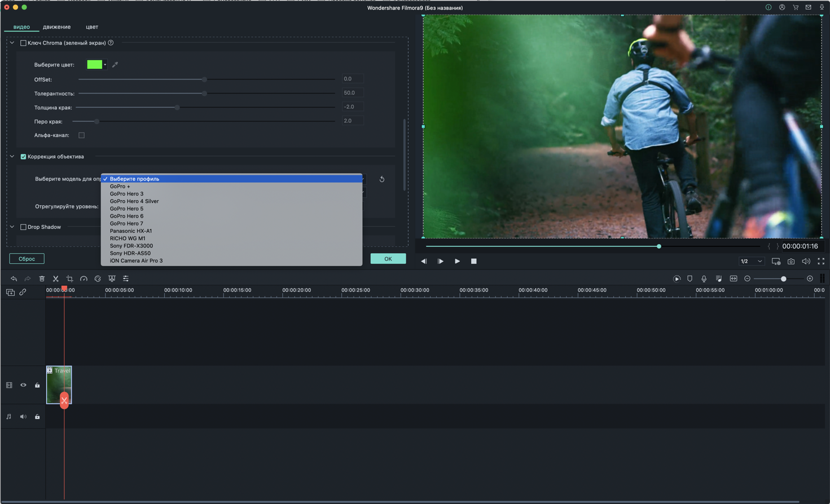Open the 1/2 preview quality dropdown
830x504 pixels.
751,262
